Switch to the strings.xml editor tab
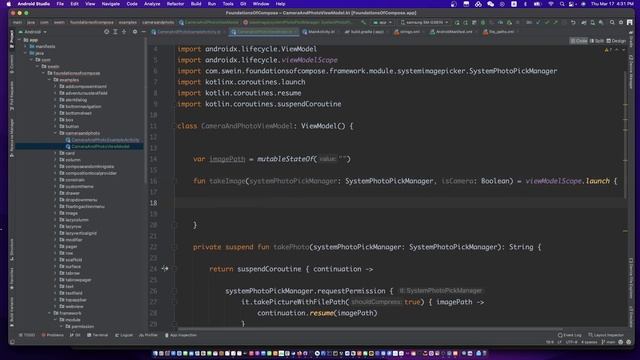Viewport: 640px width, 360px height. (407, 32)
